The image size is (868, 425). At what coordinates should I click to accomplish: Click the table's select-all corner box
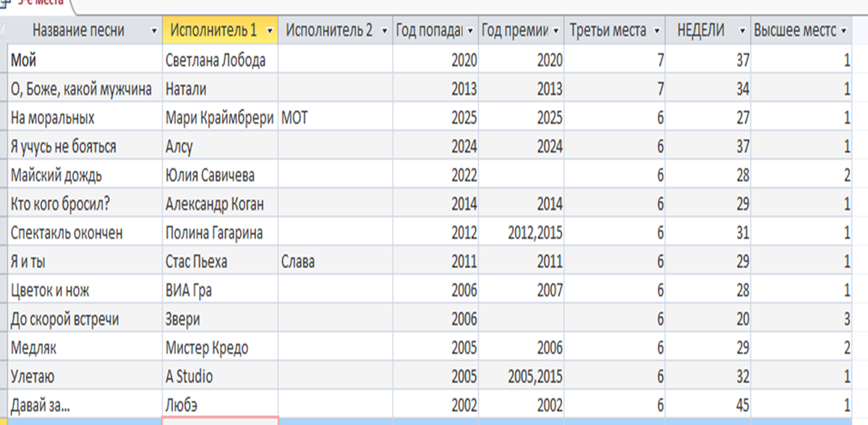point(4,31)
